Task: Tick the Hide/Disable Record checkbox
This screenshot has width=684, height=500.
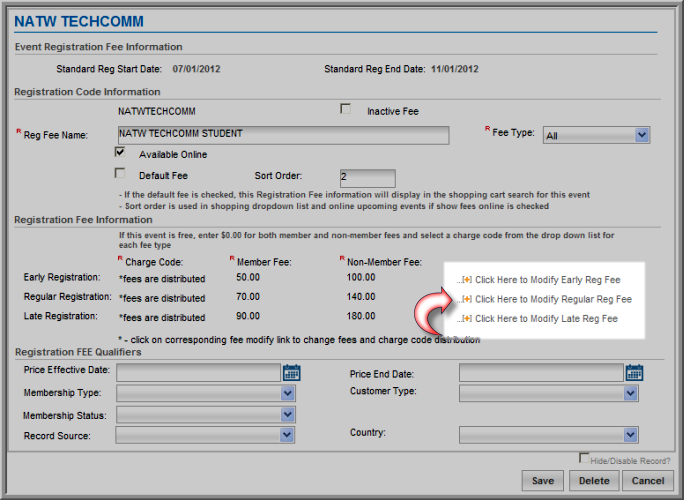Action: pyautogui.click(x=584, y=458)
